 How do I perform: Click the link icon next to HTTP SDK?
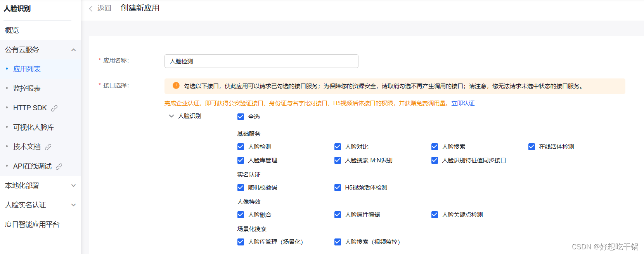[x=54, y=108]
